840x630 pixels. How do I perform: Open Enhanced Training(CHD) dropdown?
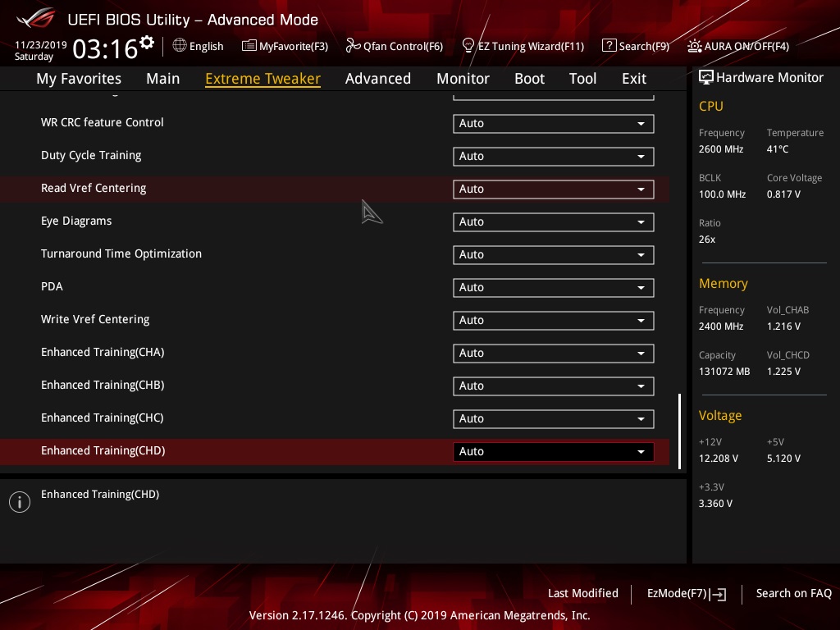coord(554,452)
